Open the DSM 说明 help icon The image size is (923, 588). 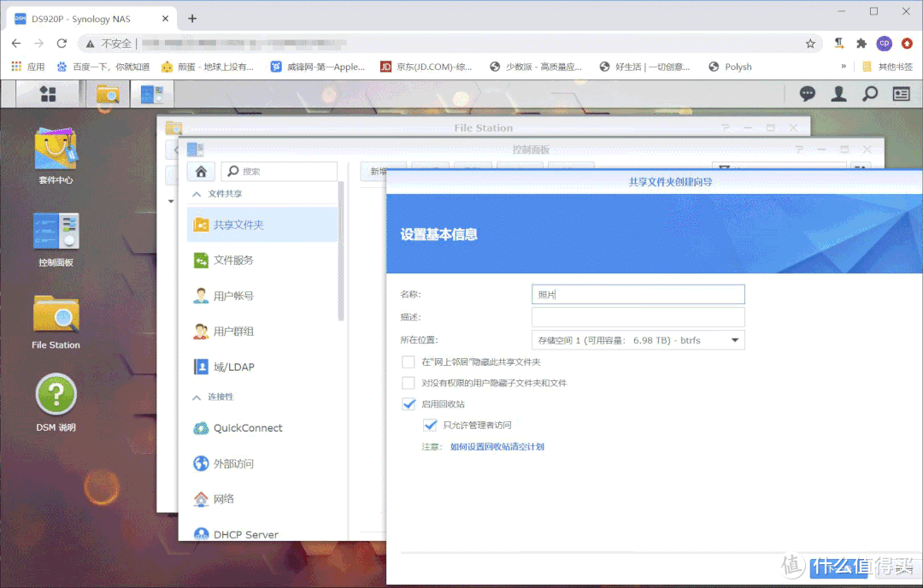pos(55,393)
